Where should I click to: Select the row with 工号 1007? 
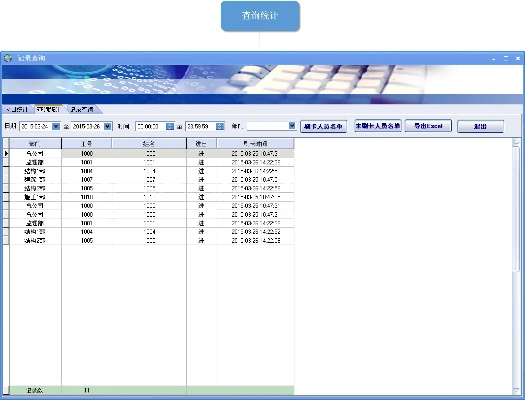pyautogui.click(x=152, y=180)
